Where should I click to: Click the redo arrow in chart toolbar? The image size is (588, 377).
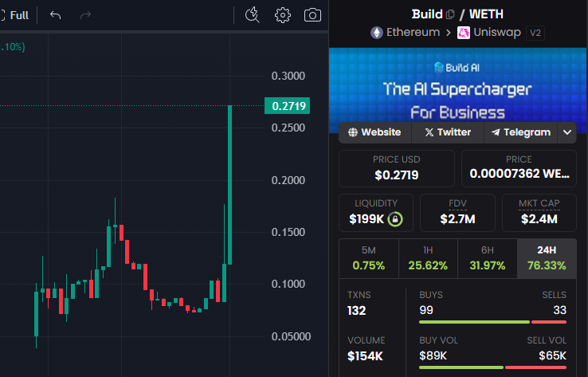pos(85,15)
